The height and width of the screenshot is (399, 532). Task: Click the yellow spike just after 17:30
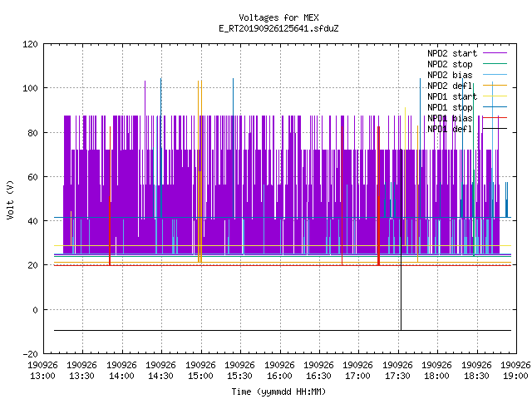[405, 176]
